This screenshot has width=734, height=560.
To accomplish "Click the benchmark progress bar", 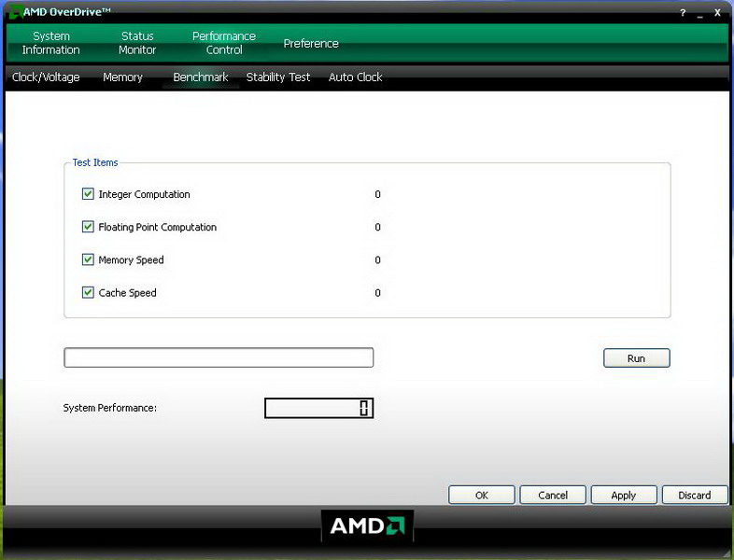I will point(219,357).
